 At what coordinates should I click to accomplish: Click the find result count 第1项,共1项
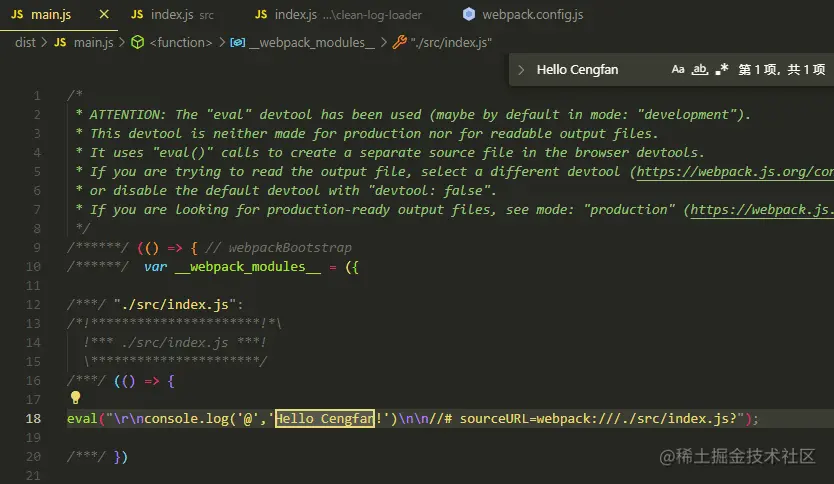(x=781, y=70)
